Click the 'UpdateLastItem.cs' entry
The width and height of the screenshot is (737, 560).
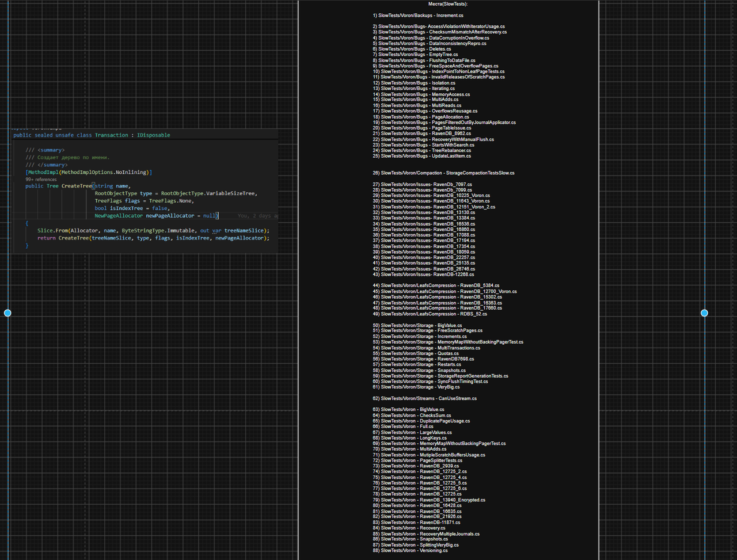tap(422, 156)
